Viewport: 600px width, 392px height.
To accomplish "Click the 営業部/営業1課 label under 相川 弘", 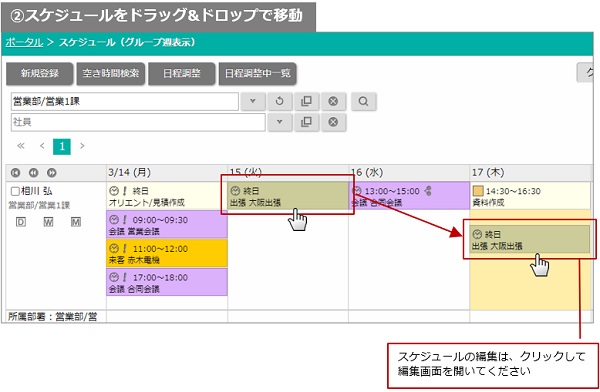I will pos(39,206).
